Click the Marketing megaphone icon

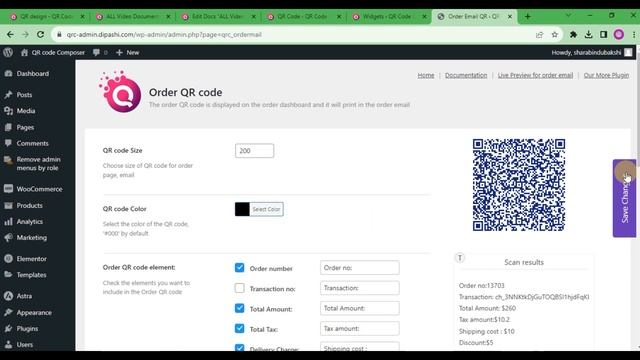pyautogui.click(x=8, y=238)
